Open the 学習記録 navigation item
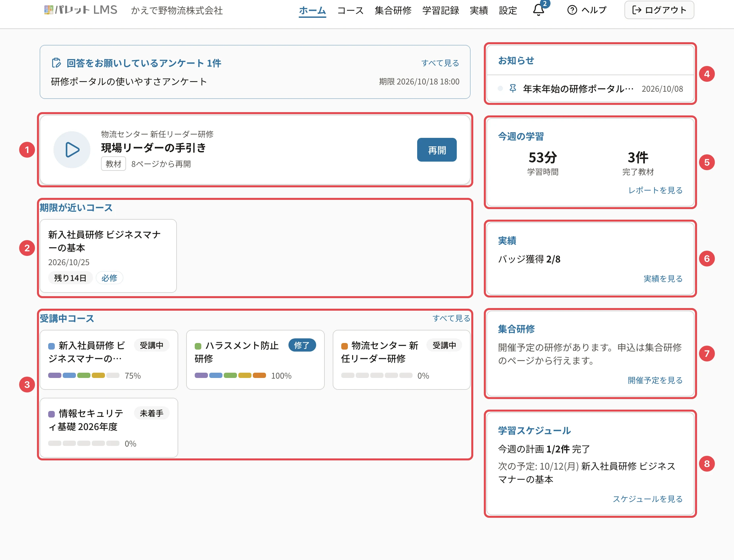The width and height of the screenshot is (734, 560). 441,10
